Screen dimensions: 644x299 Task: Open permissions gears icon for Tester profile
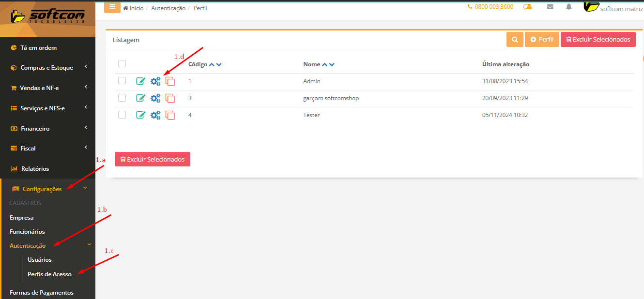(155, 115)
